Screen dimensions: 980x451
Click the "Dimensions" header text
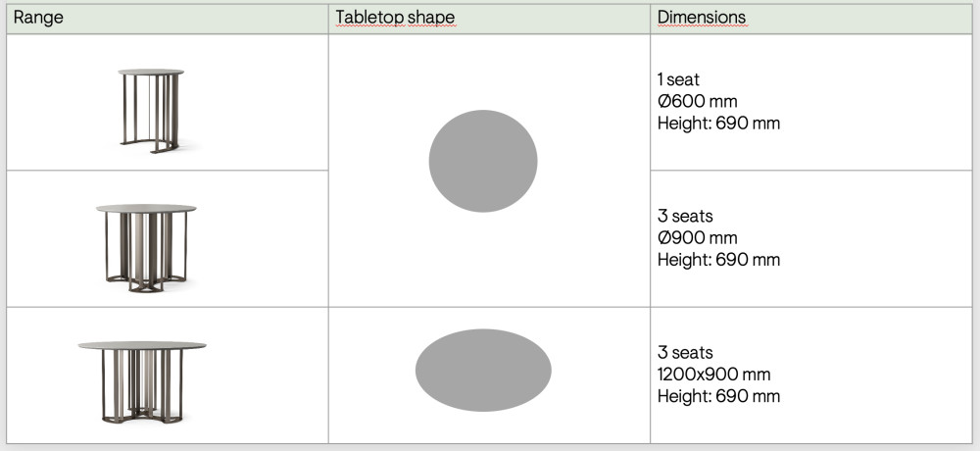pyautogui.click(x=701, y=18)
